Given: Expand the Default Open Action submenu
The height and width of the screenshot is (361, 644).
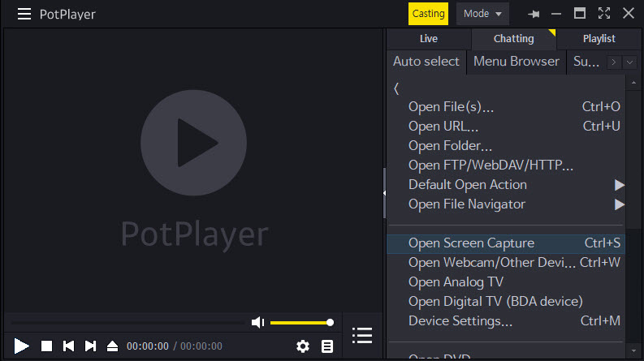Looking at the screenshot, I should click(506, 185).
